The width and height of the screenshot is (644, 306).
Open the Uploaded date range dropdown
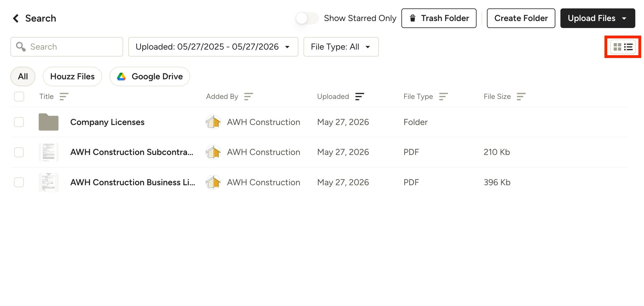click(x=213, y=47)
